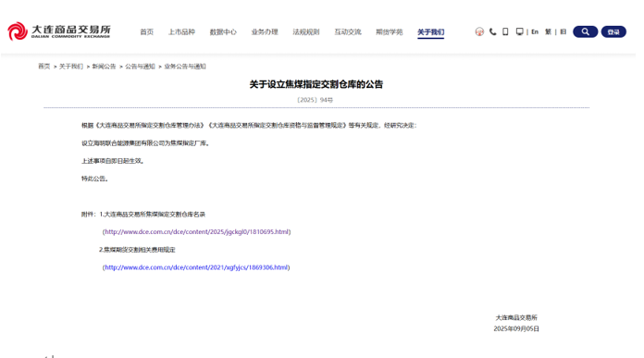Open the 首页 menu item
The image size is (644, 358).
[x=146, y=31]
